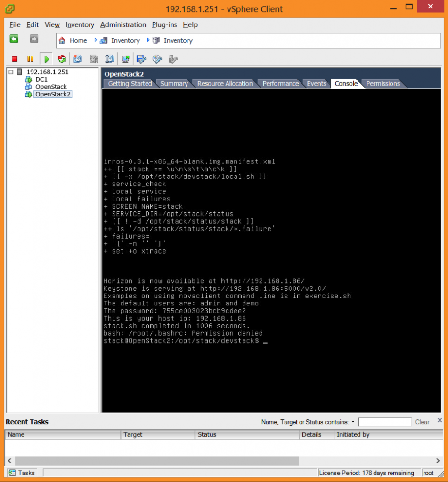Launch virtual machine console icon

tap(125, 59)
